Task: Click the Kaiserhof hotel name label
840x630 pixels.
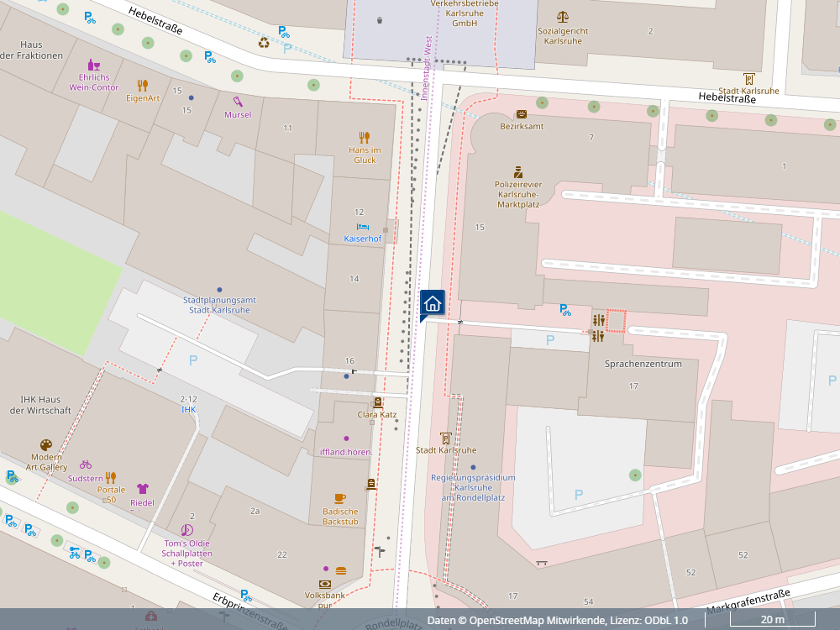Action: tap(363, 239)
